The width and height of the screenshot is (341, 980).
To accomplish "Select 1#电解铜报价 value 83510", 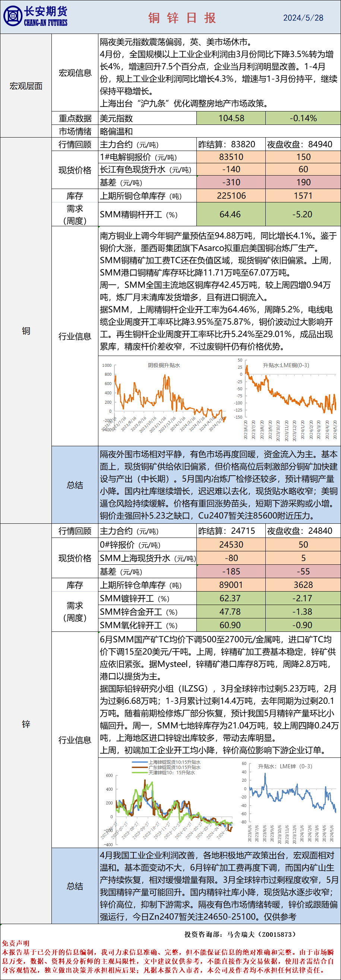I will coord(231,157).
